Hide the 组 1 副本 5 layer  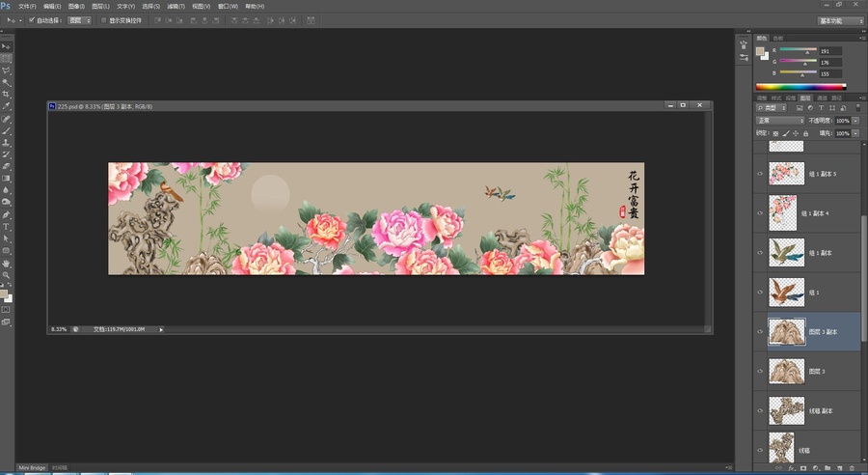760,174
